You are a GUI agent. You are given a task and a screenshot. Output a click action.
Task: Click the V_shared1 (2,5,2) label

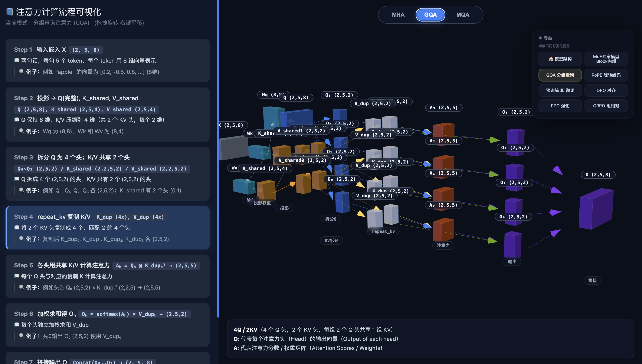click(x=301, y=131)
